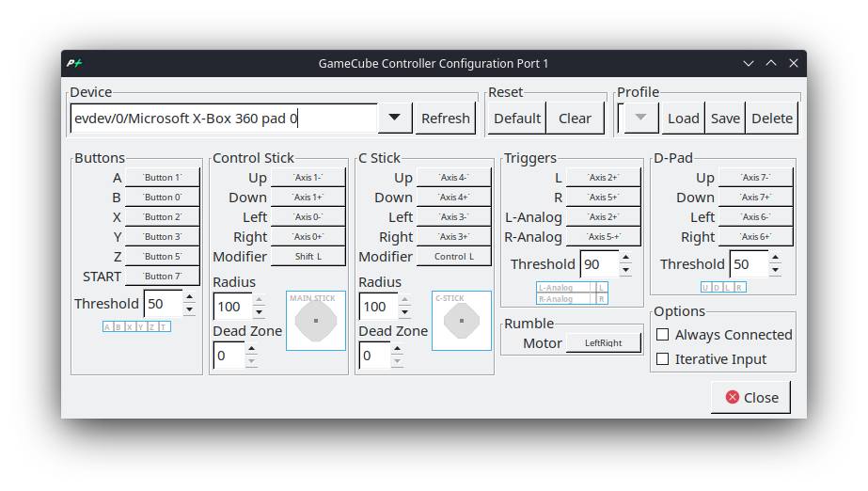Click the Buttons threshold value field
Viewport: 868px width, 491px height.
tap(163, 304)
